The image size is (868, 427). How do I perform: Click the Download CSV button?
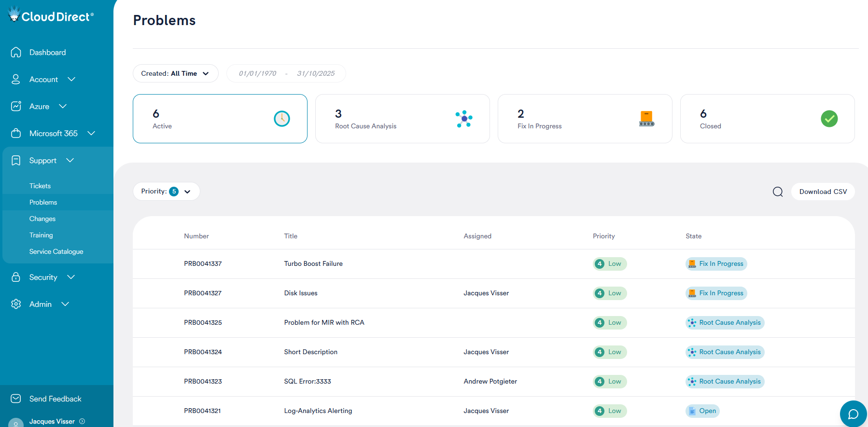coord(823,192)
